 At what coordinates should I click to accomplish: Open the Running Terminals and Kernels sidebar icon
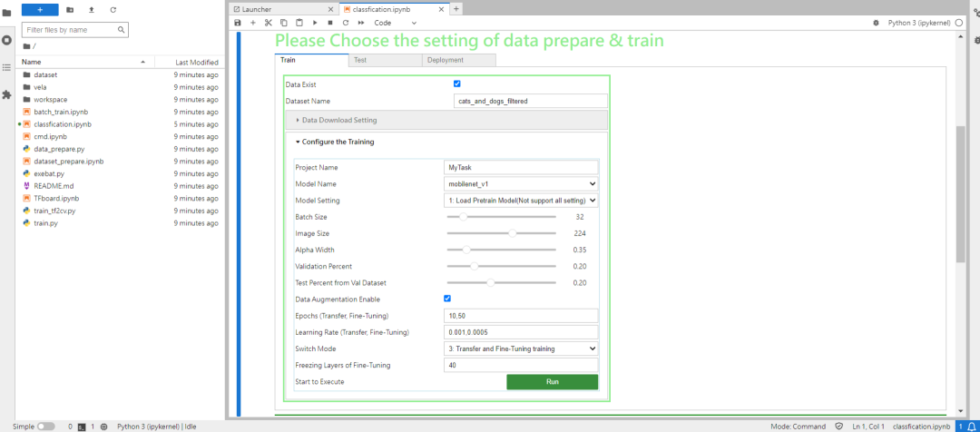7,40
